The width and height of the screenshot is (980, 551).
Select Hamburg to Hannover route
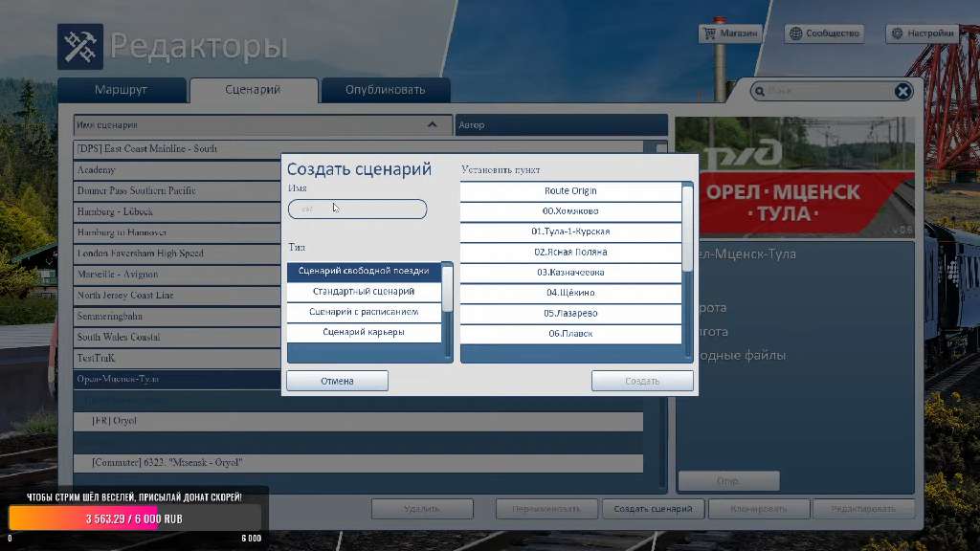click(x=177, y=232)
